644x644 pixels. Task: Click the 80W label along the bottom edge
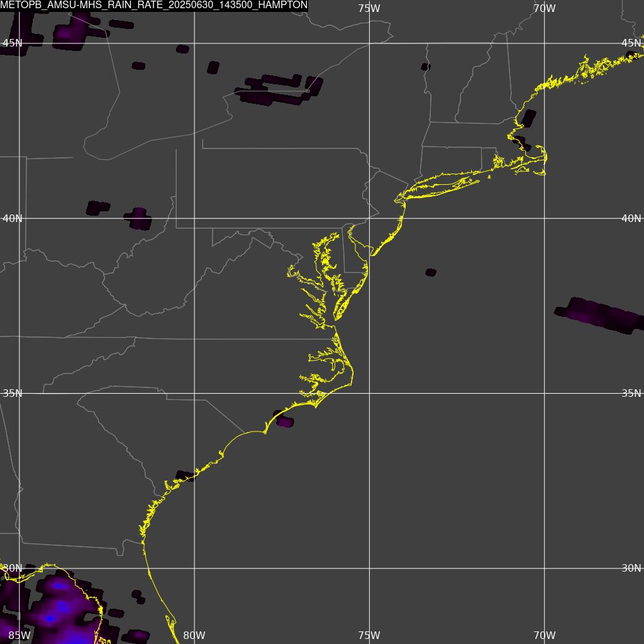[x=194, y=635]
